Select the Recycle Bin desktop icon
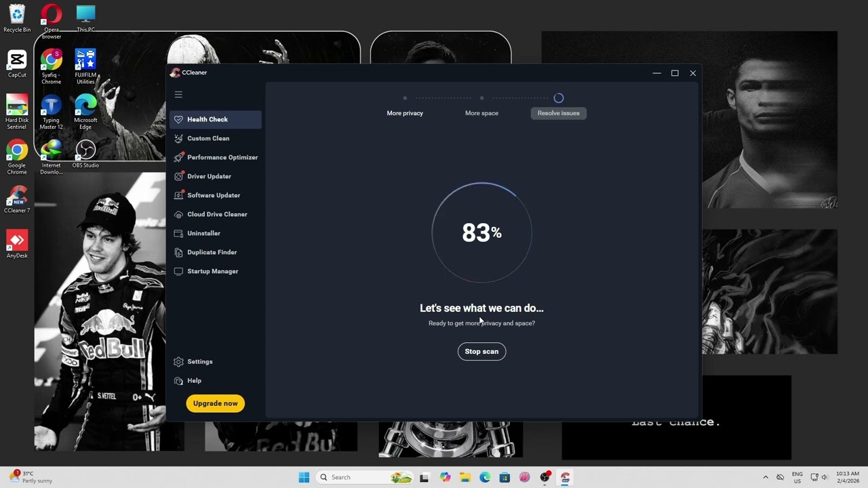This screenshot has width=868, height=488. point(17,18)
